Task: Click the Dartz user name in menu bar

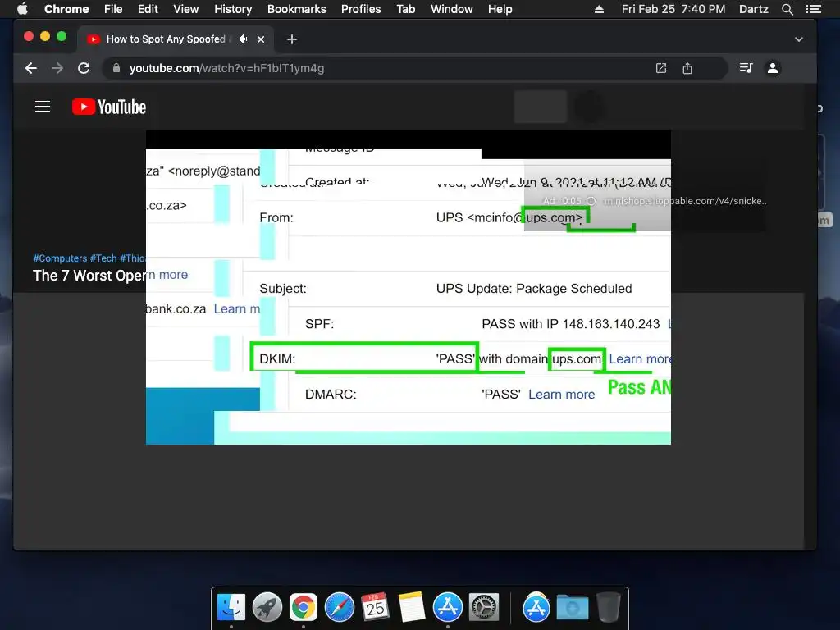Action: [x=753, y=9]
